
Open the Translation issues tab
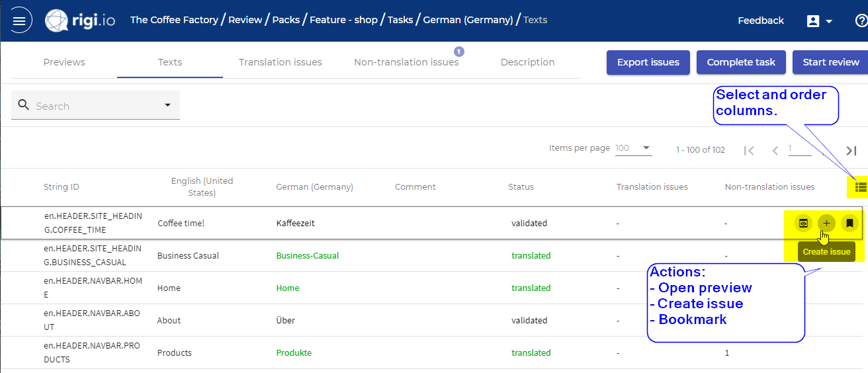coord(281,62)
